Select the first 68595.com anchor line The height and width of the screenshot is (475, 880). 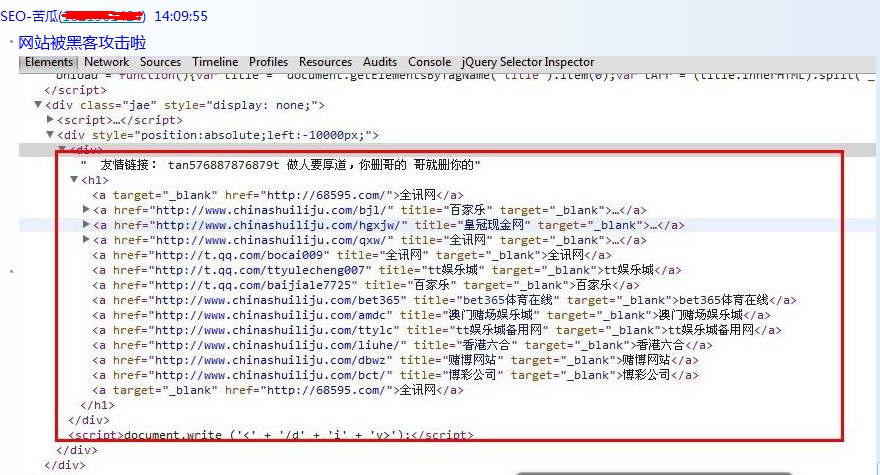278,195
